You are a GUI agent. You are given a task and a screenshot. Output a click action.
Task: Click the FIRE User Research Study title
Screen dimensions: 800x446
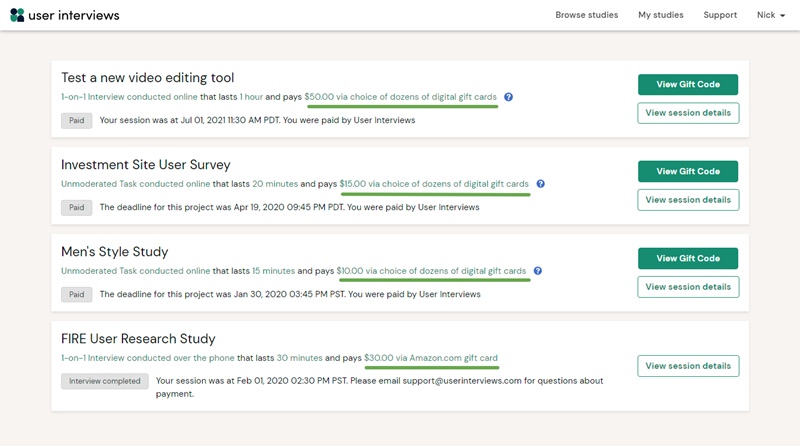click(138, 339)
